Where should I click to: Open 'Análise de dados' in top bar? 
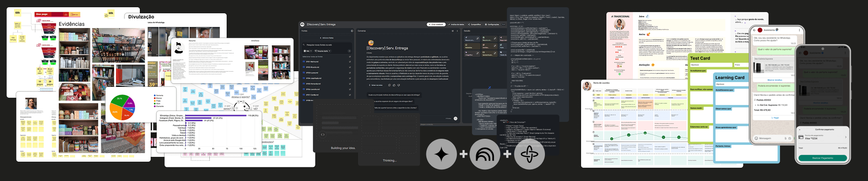click(x=456, y=25)
